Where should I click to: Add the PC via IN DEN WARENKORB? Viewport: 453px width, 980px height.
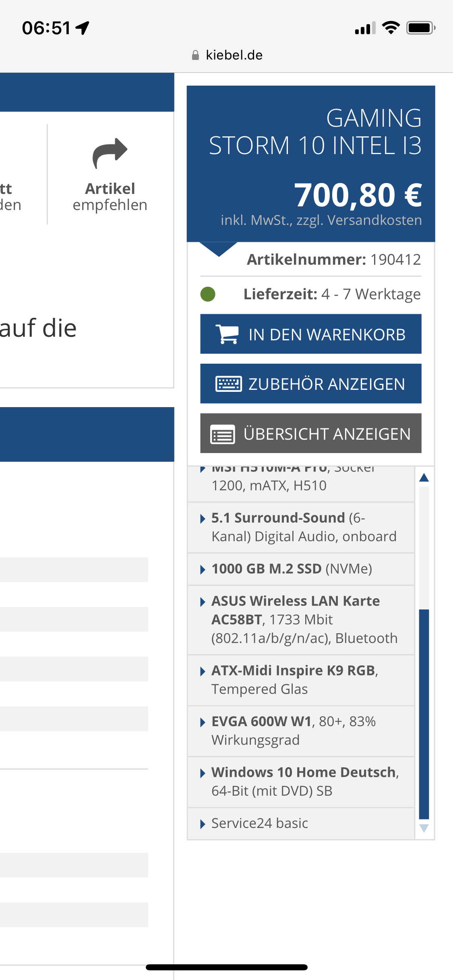[x=311, y=334]
